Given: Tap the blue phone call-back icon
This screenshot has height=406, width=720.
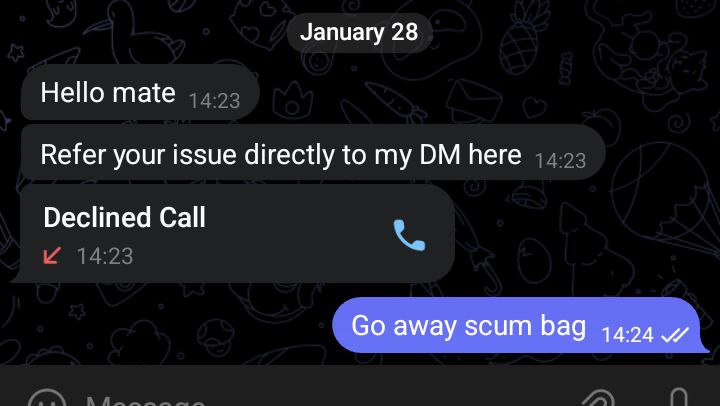Looking at the screenshot, I should click(x=410, y=235).
